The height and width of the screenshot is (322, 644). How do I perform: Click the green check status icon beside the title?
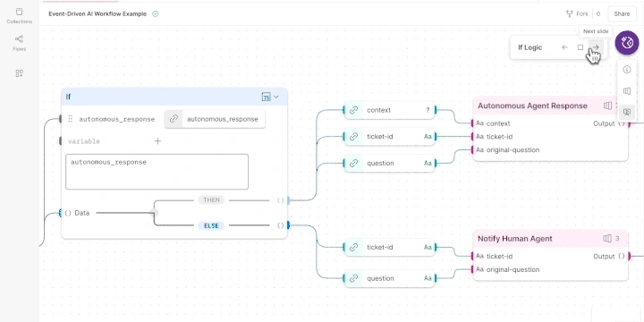click(x=156, y=14)
